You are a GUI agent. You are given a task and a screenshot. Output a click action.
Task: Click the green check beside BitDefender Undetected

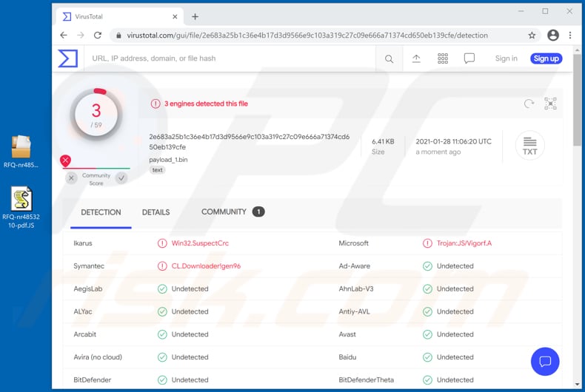(162, 379)
